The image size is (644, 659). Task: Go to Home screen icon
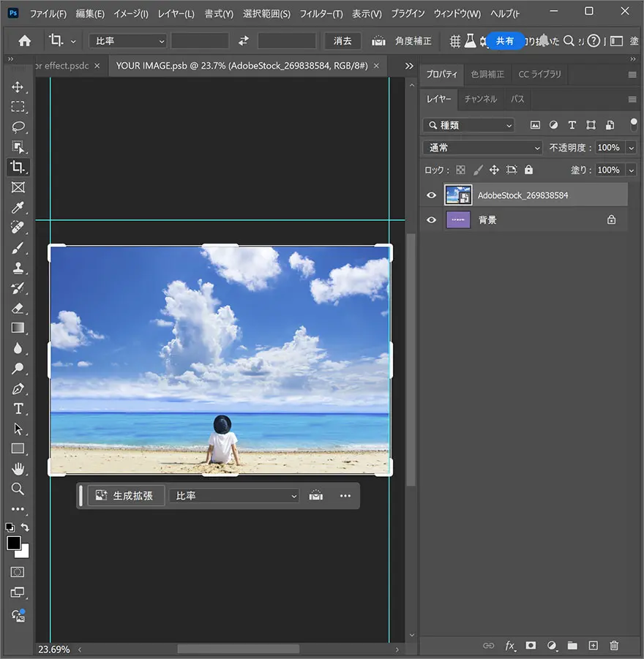(25, 41)
